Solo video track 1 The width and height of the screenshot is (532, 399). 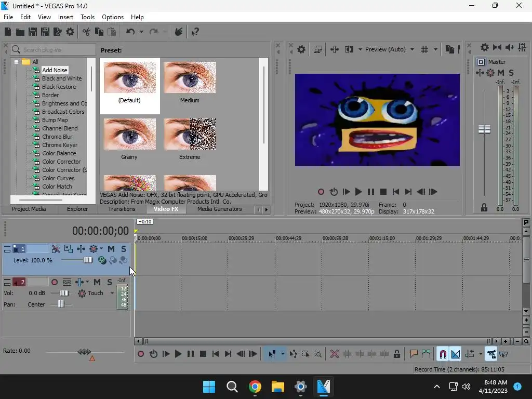[x=124, y=249]
